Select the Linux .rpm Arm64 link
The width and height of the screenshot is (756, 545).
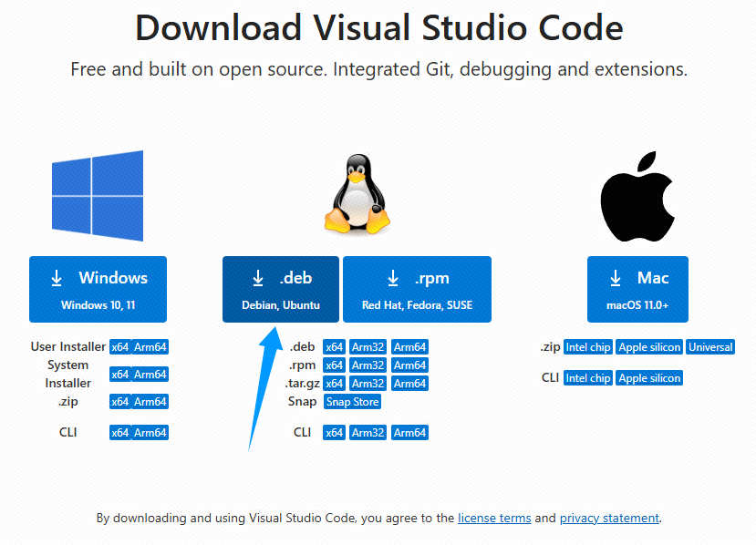(x=409, y=365)
